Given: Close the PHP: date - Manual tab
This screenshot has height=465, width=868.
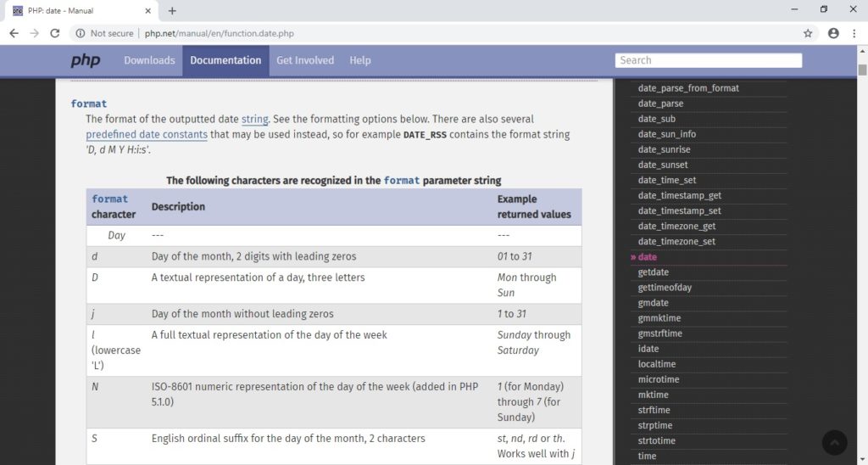Looking at the screenshot, I should (147, 11).
